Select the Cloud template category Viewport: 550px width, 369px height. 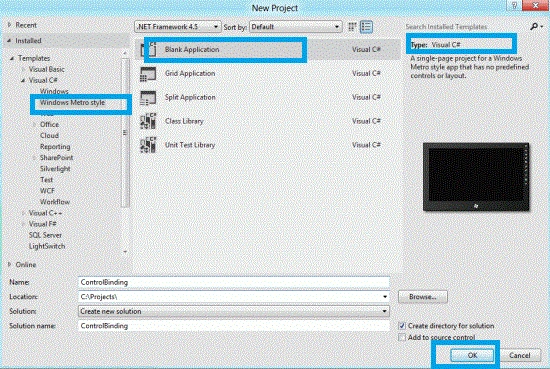49,135
